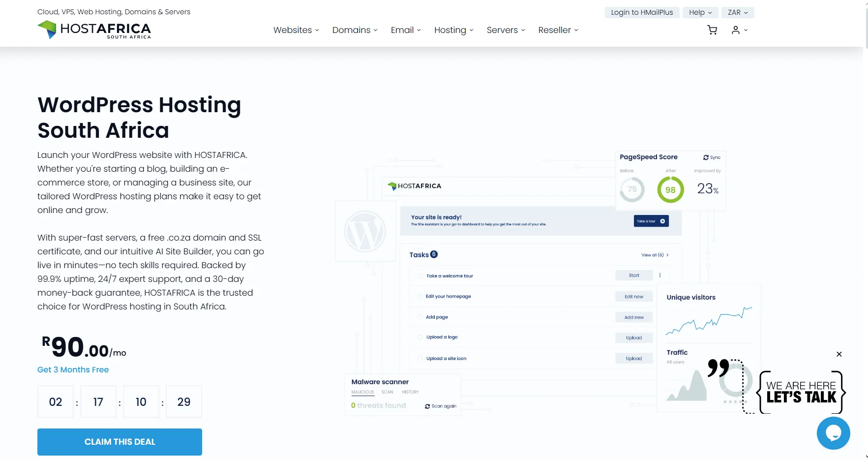Click the countdown days box 02
The height and width of the screenshot is (459, 868).
tap(56, 402)
